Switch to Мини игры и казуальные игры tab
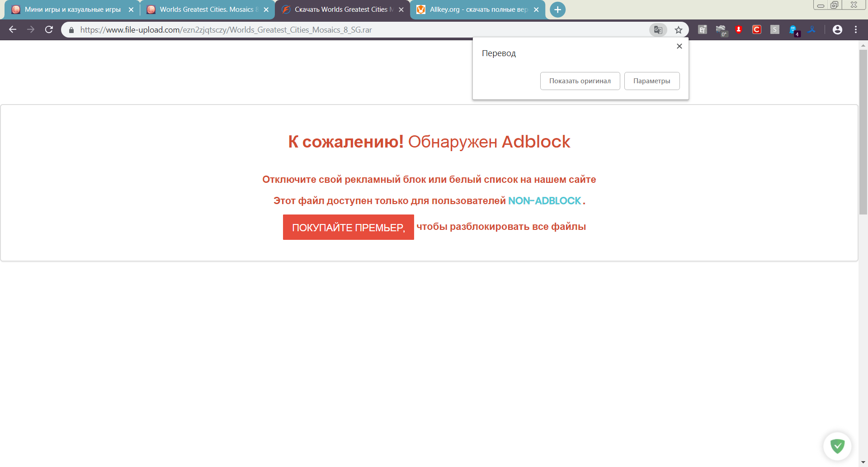 72,10
